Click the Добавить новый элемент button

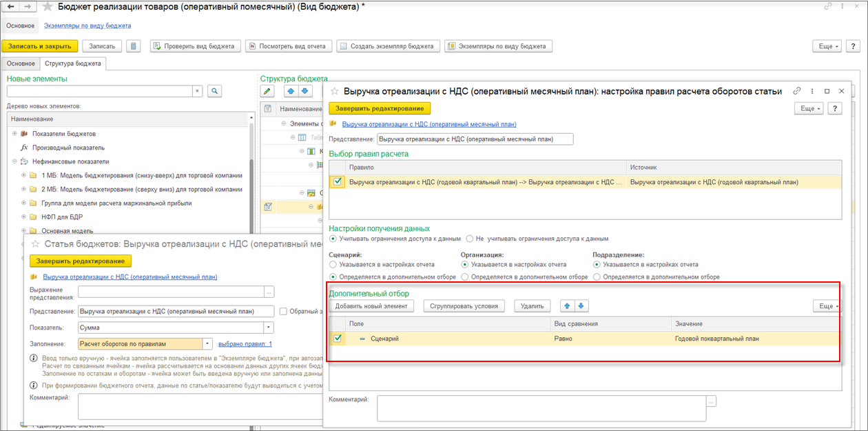(371, 306)
